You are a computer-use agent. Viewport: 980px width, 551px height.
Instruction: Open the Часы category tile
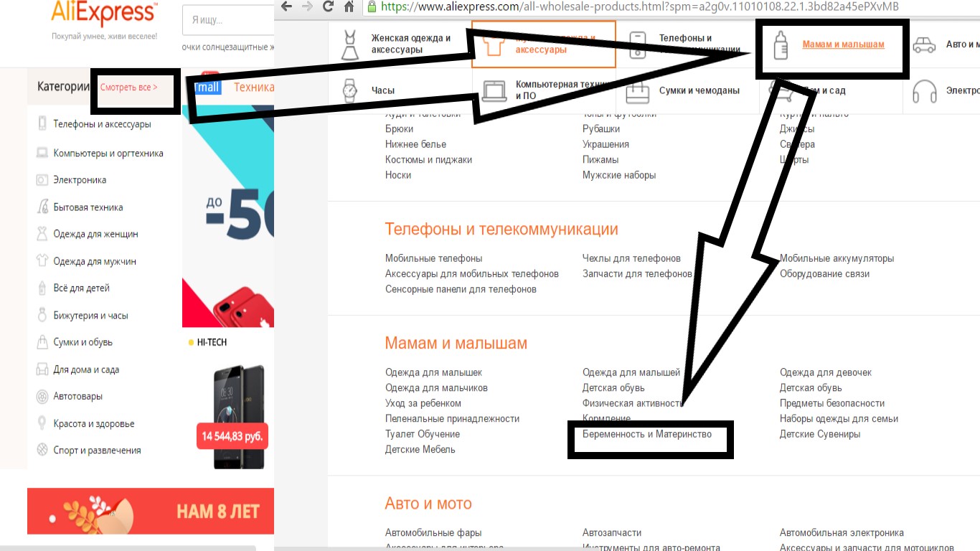coord(400,91)
